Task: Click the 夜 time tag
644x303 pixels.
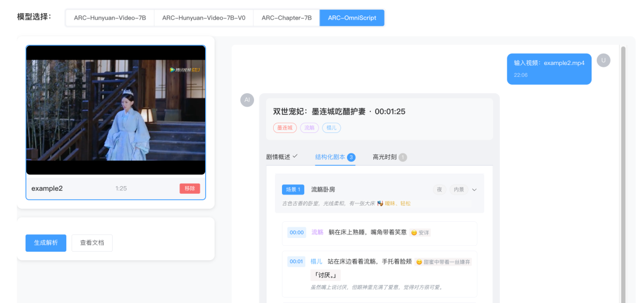Action: (x=439, y=190)
